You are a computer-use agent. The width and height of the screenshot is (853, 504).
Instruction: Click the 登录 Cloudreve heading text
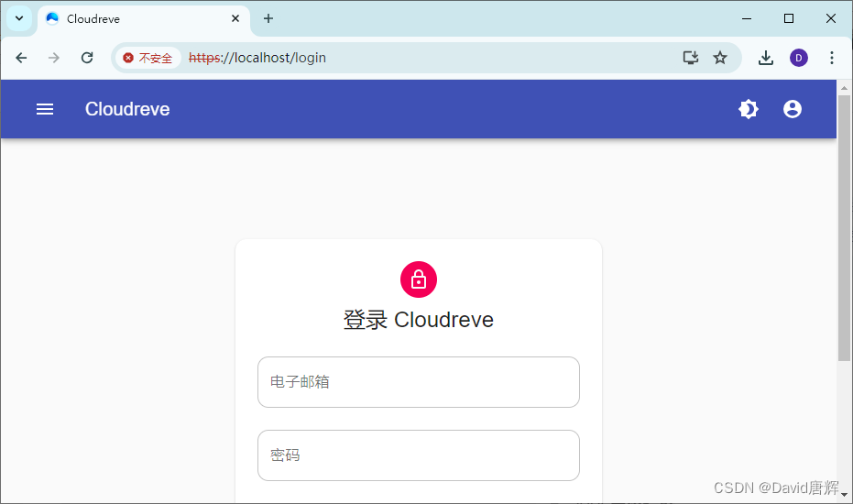pyautogui.click(x=419, y=320)
